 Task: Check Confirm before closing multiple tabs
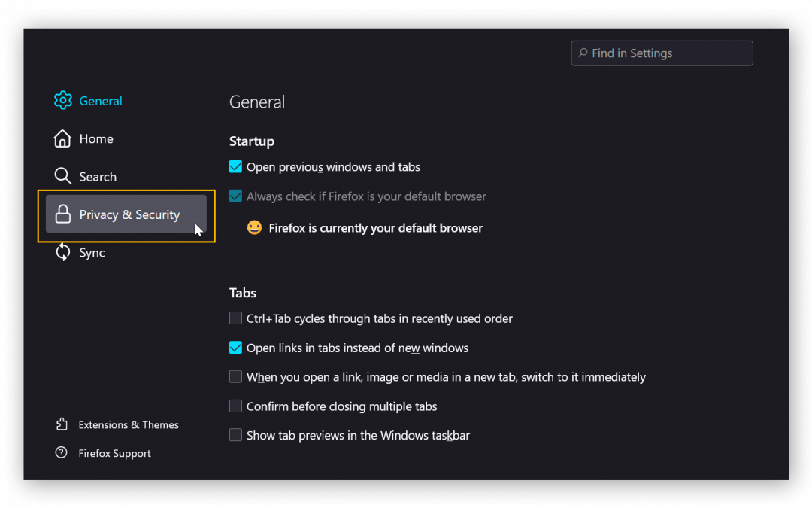(235, 406)
